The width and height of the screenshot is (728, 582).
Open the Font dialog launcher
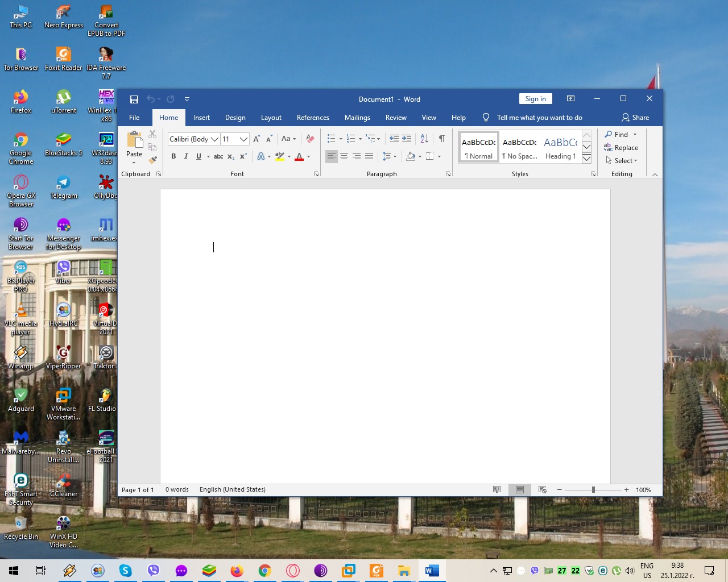click(x=316, y=174)
